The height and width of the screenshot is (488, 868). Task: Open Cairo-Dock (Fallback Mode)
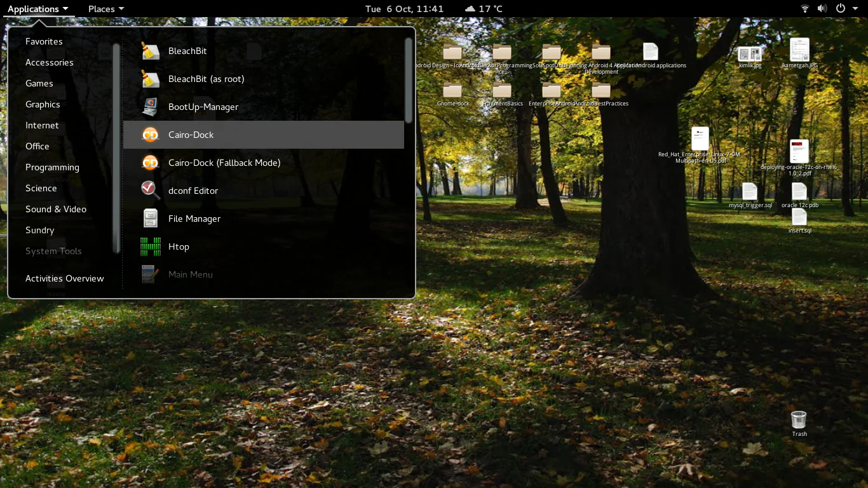coord(224,163)
